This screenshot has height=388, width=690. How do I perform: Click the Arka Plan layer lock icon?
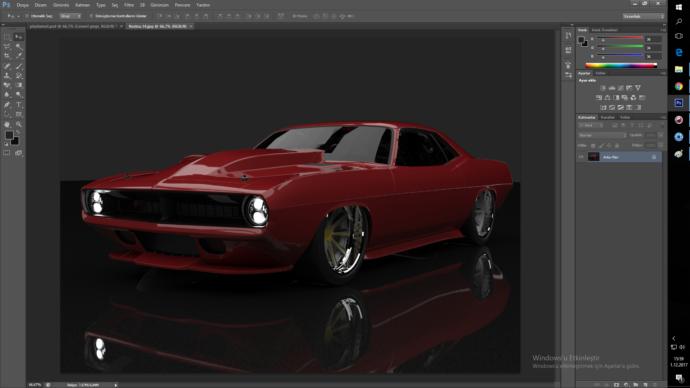(x=654, y=157)
